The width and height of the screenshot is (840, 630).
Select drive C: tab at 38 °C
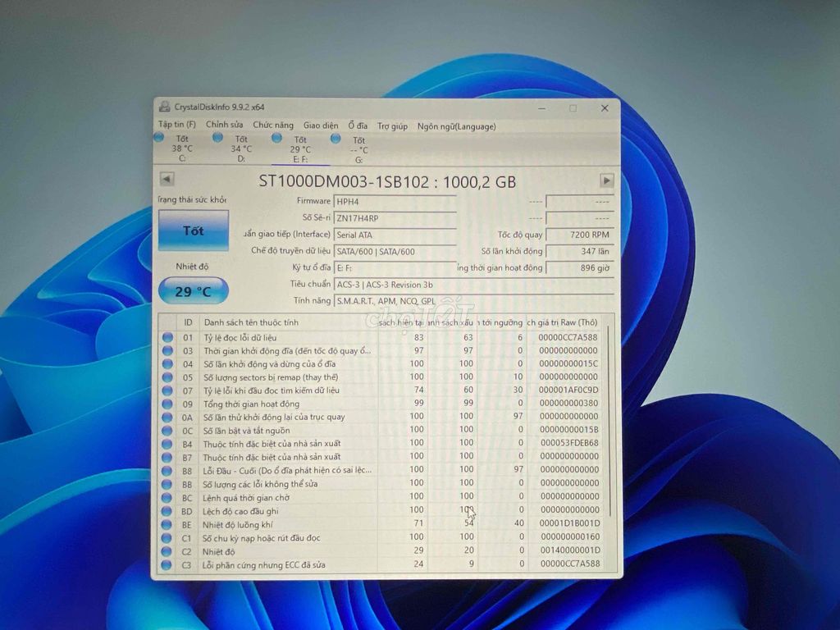pos(182,148)
